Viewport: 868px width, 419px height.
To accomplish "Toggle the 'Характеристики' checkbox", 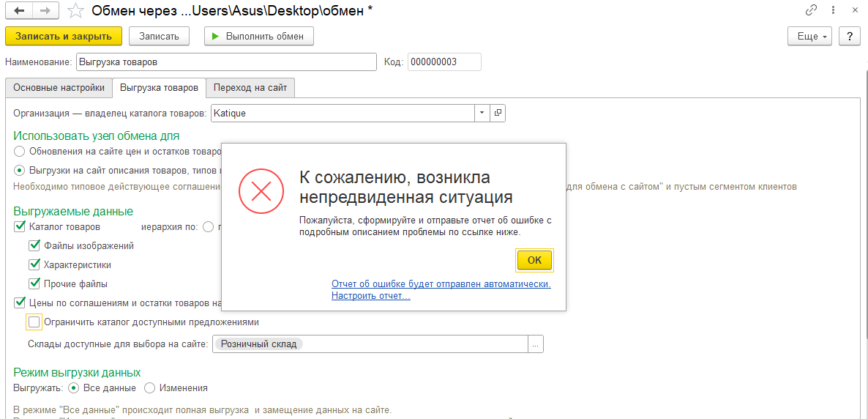I will pyautogui.click(x=34, y=264).
